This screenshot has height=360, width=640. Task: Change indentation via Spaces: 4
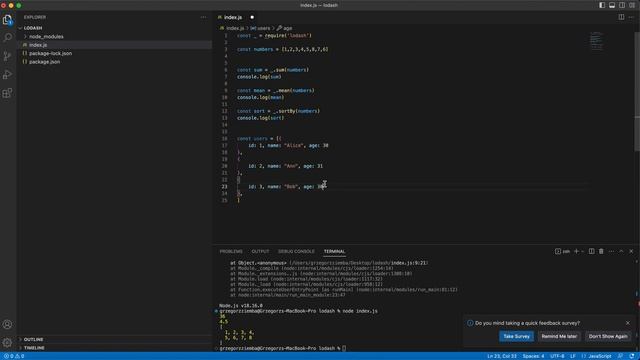tap(533, 356)
